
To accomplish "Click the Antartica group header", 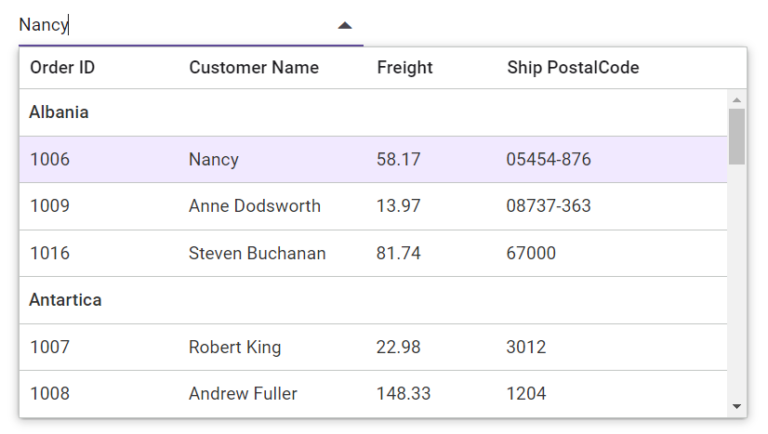I will [x=65, y=300].
